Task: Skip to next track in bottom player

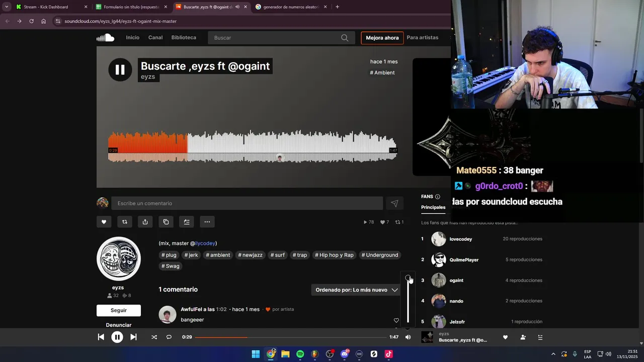Action: tap(133, 337)
